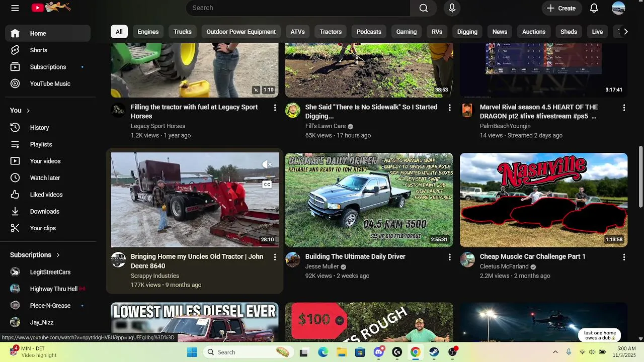
Task: Open options for Filling the tractor video
Action: point(275,108)
